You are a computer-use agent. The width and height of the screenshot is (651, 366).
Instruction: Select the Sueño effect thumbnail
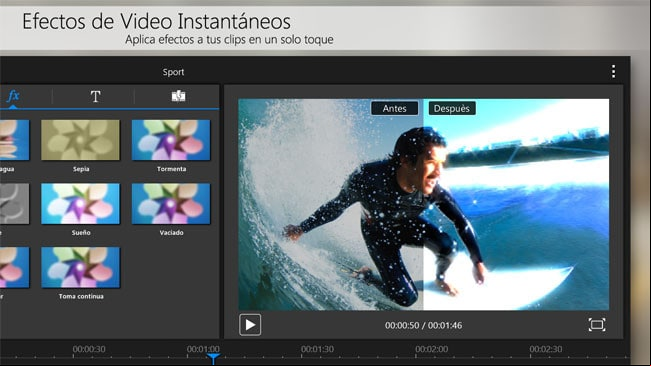click(81, 204)
